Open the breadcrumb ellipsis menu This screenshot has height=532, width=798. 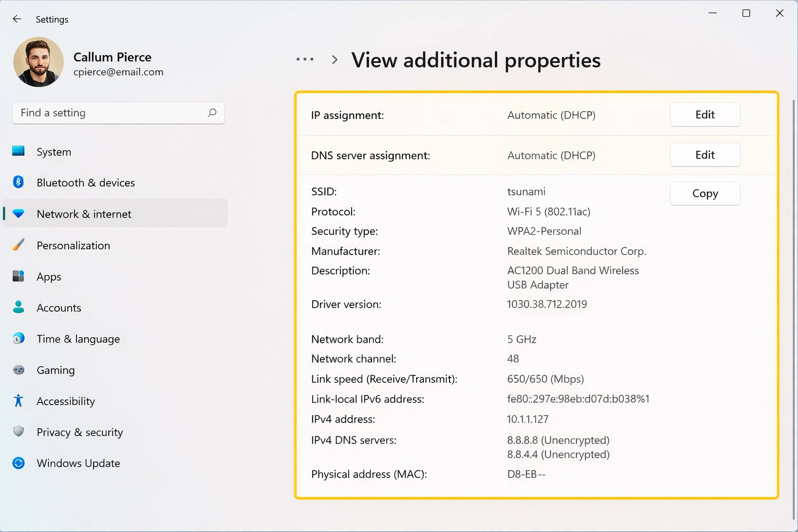click(x=305, y=59)
